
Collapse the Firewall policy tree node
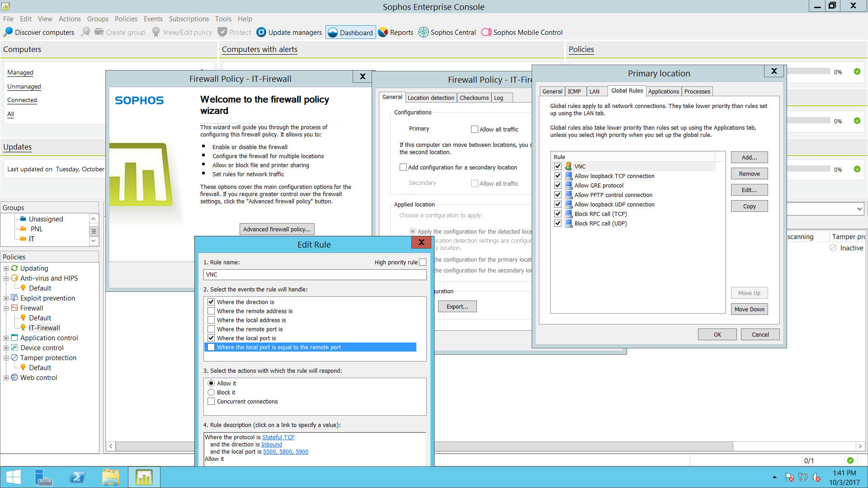click(x=6, y=308)
